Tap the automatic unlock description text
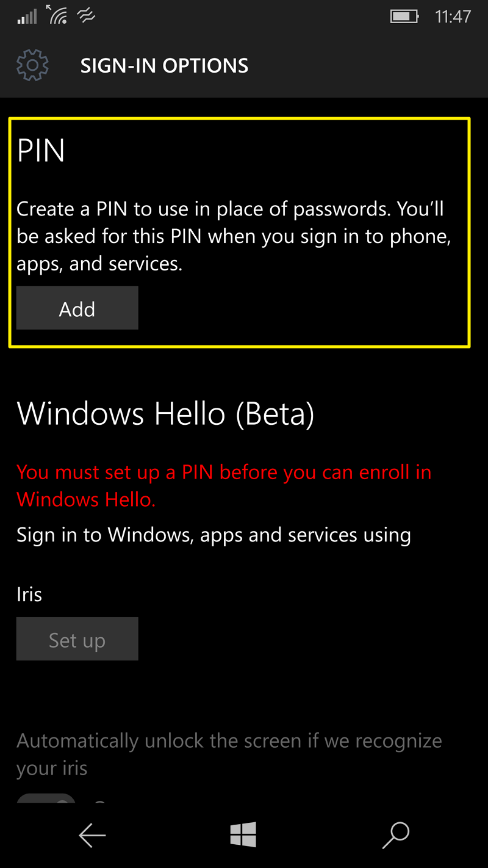The width and height of the screenshot is (488, 868). pos(229,753)
